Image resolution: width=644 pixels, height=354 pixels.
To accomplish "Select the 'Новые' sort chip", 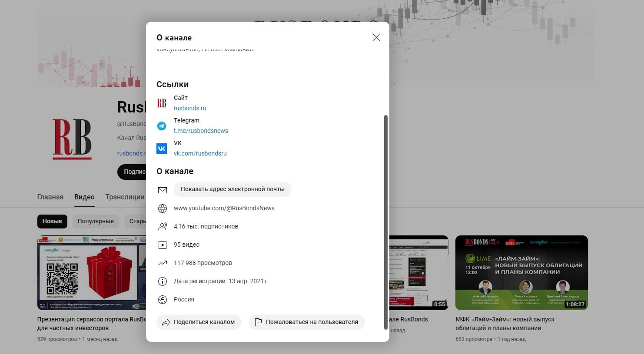I will click(x=52, y=222).
